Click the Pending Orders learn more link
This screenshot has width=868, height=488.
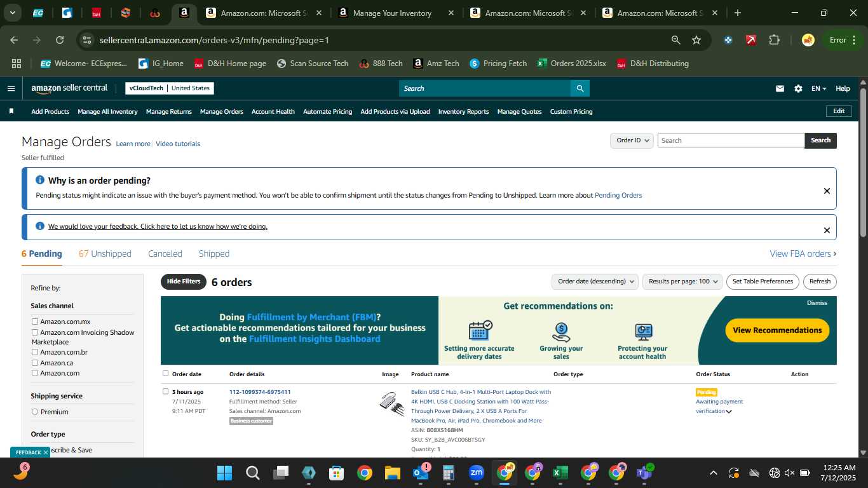[x=618, y=195]
